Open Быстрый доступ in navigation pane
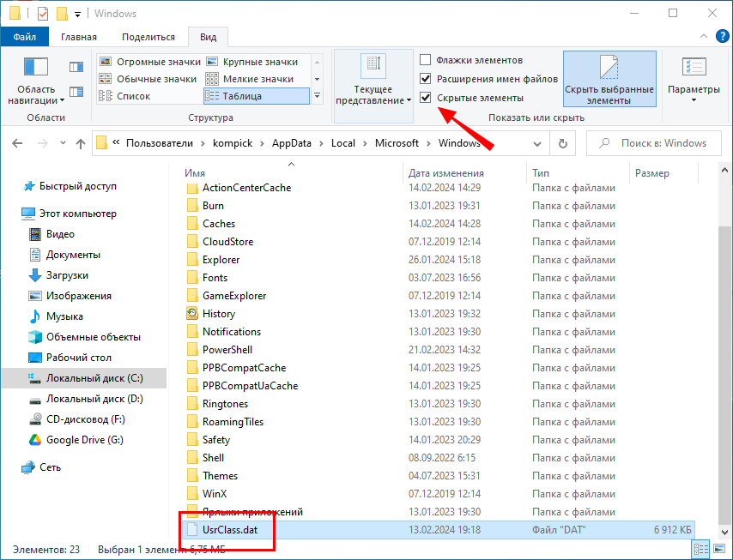733x560 pixels. (x=70, y=186)
